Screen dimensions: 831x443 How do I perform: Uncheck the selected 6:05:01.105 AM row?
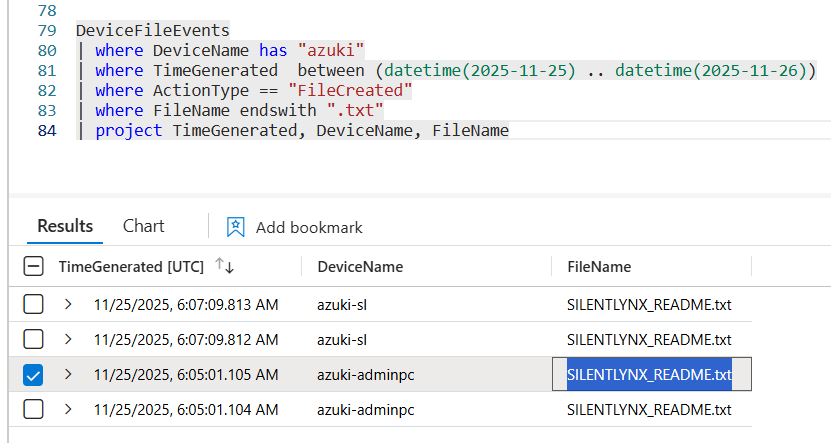(33, 375)
